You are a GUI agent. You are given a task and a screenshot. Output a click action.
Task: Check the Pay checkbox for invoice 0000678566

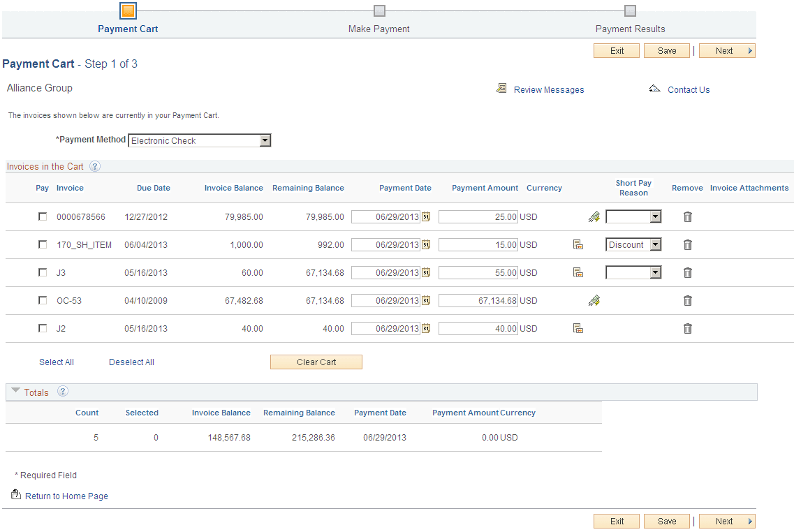(43, 216)
